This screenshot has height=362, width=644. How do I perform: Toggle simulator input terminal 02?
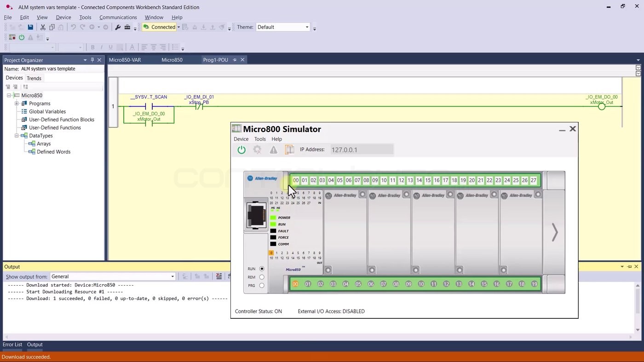(x=313, y=180)
